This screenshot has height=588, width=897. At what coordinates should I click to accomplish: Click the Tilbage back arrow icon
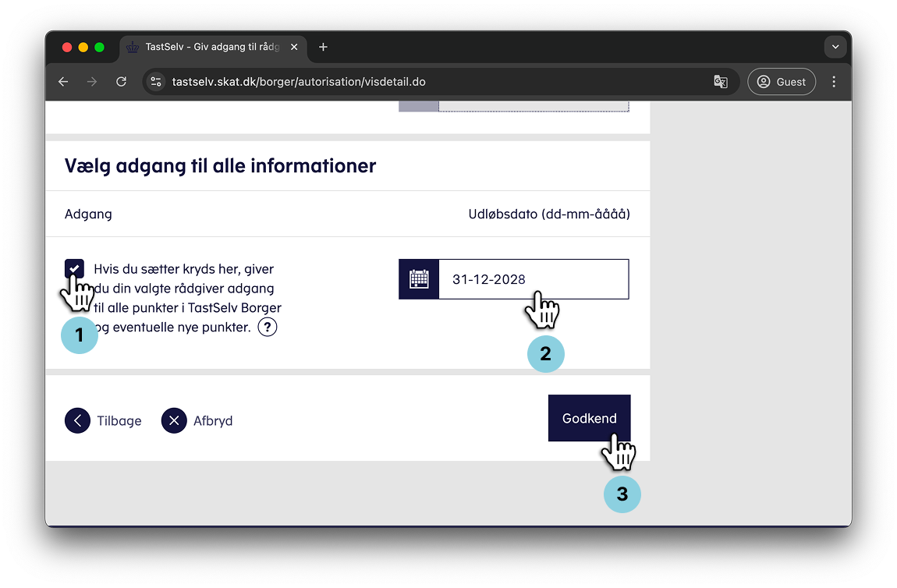pos(77,421)
